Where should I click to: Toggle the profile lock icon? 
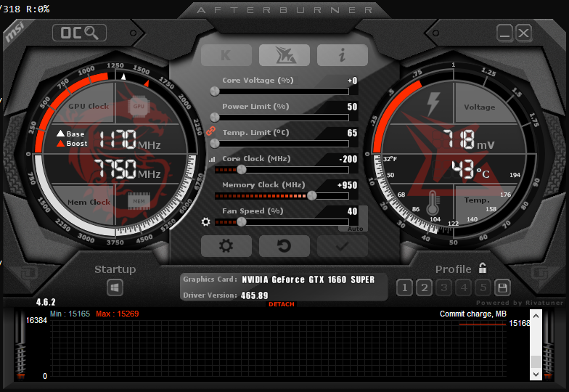(482, 269)
